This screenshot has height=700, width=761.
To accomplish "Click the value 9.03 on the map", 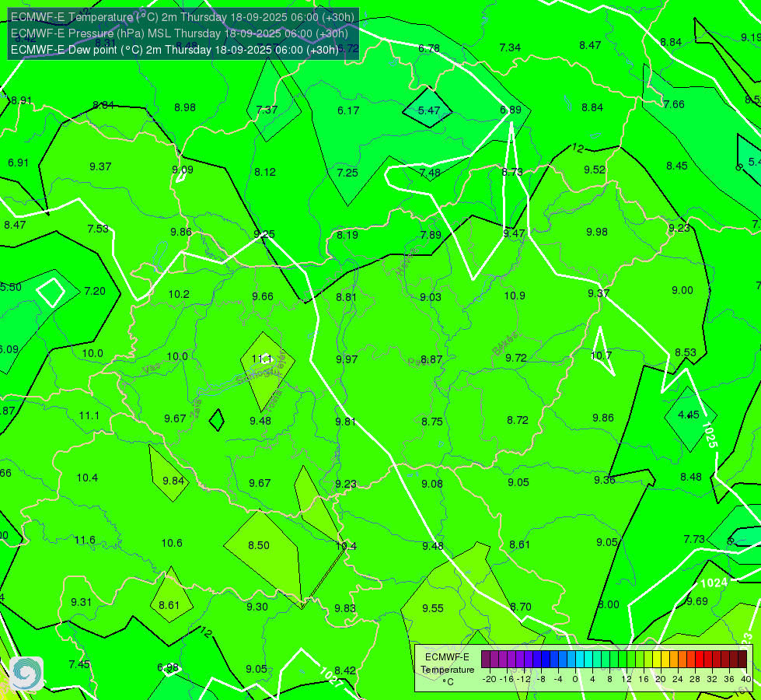I will pos(431,297).
